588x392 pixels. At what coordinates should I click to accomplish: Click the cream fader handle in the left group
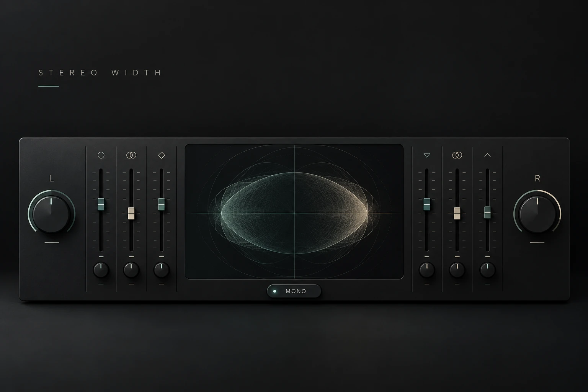click(x=131, y=214)
